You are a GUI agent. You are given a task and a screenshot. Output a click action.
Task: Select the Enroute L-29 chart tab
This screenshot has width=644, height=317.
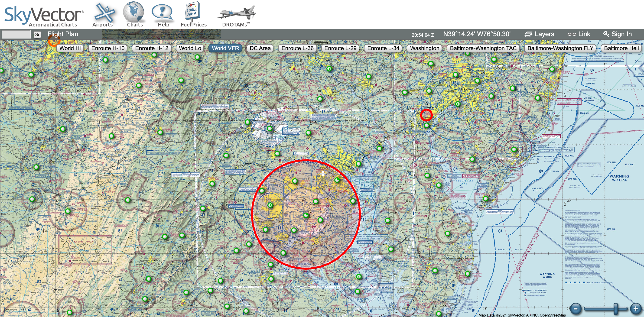(x=340, y=48)
